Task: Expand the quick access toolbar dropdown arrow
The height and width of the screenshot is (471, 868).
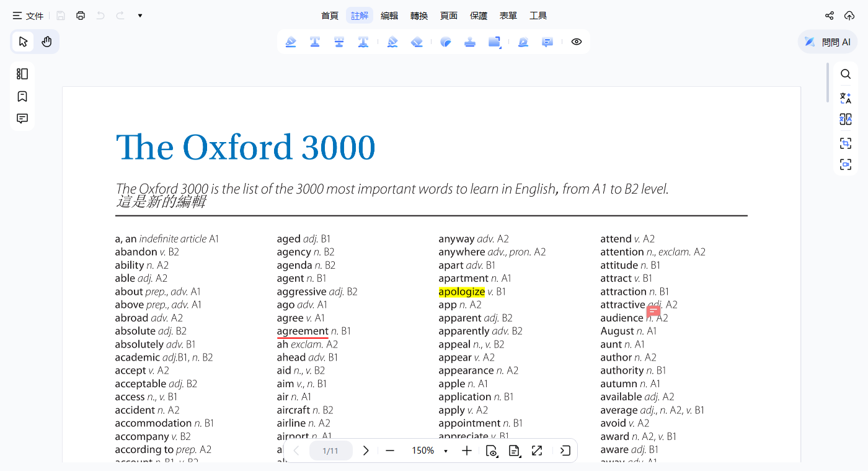Action: pos(140,16)
